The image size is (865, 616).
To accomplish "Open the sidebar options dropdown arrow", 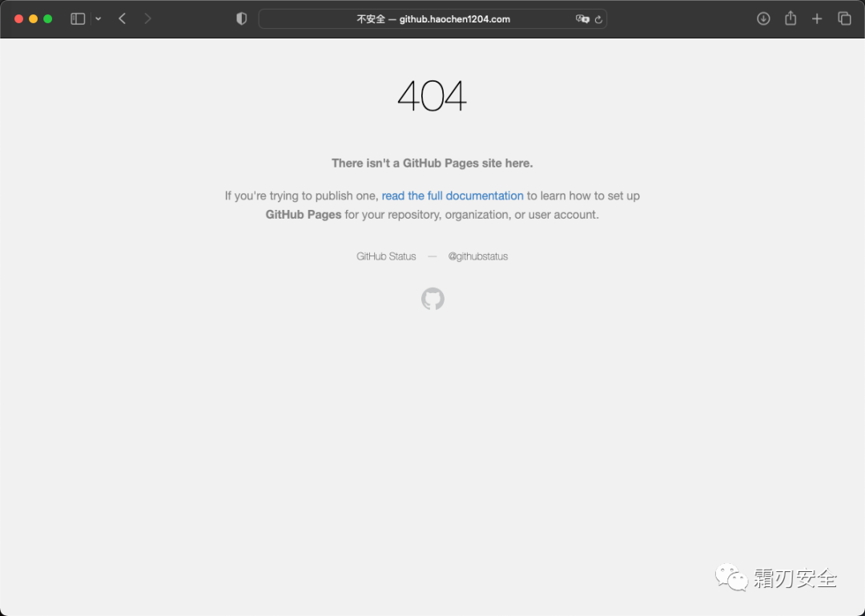I will tap(99, 18).
